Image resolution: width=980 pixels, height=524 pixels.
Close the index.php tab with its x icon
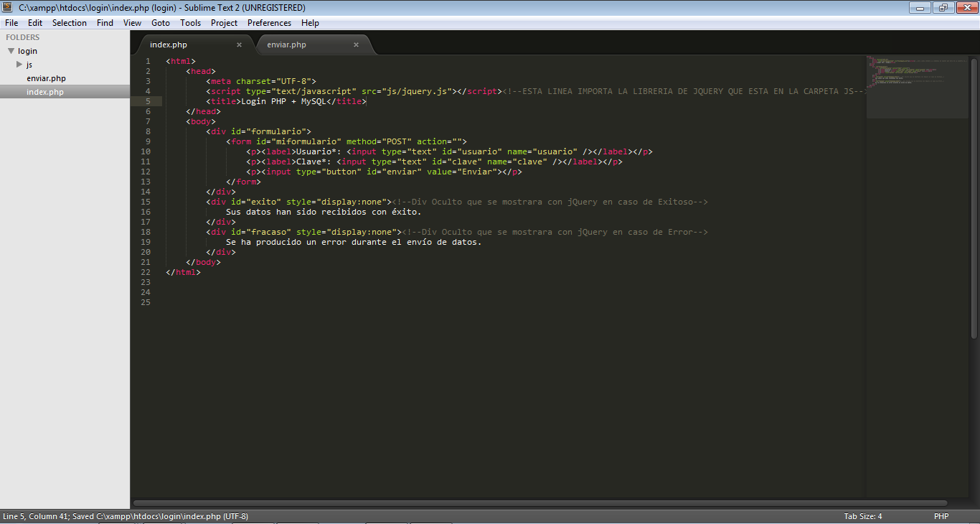(x=239, y=45)
